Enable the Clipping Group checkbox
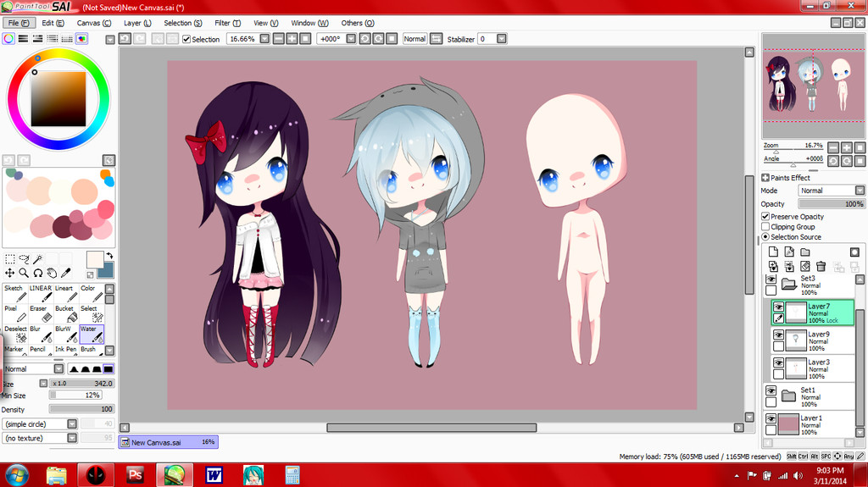Viewport: 868px width, 487px height. [x=765, y=226]
